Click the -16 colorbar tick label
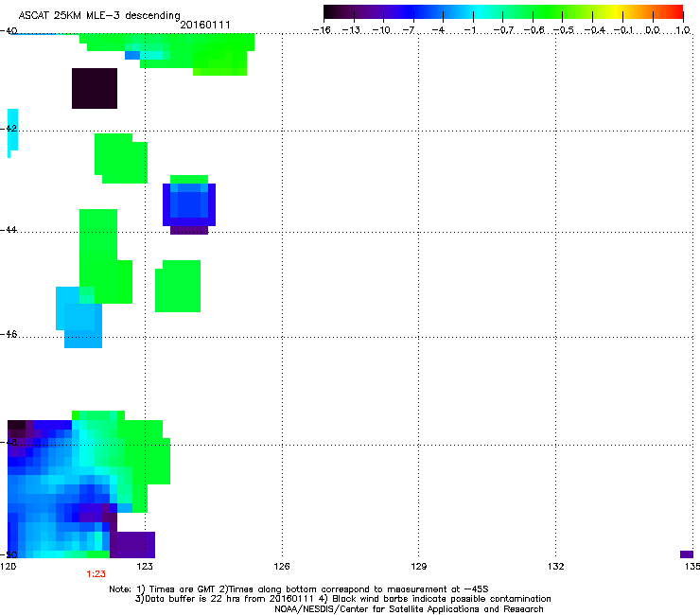Screen dimensions: 700x615 [x=322, y=30]
